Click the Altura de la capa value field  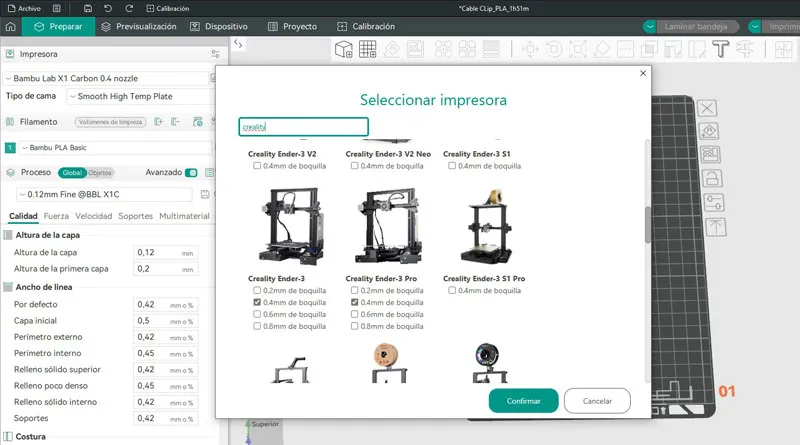pyautogui.click(x=165, y=253)
